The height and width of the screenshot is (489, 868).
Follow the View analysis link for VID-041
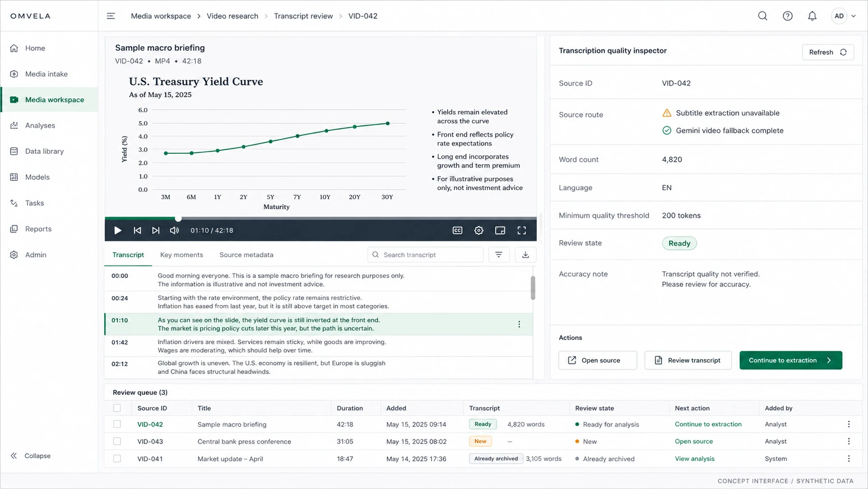695,459
